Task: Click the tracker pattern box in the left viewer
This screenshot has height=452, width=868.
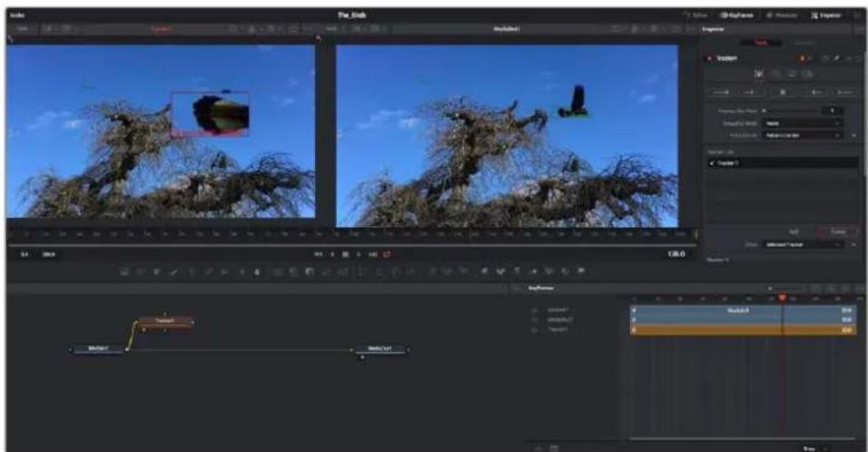Action: (x=211, y=113)
